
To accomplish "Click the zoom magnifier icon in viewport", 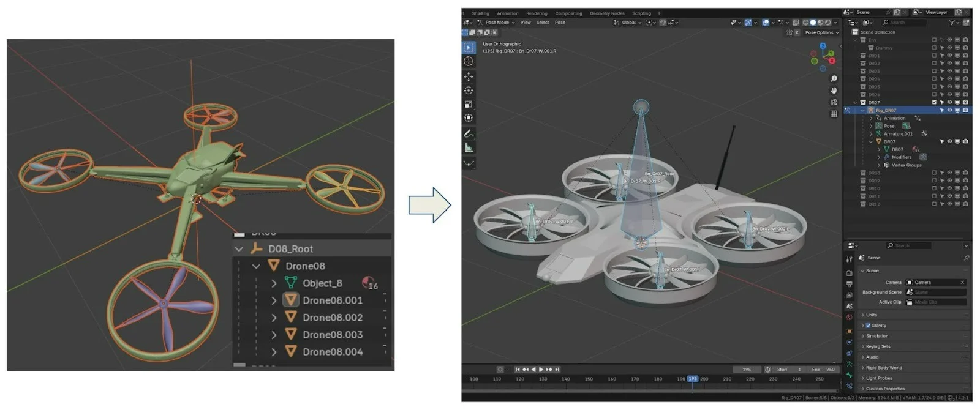I will 834,79.
